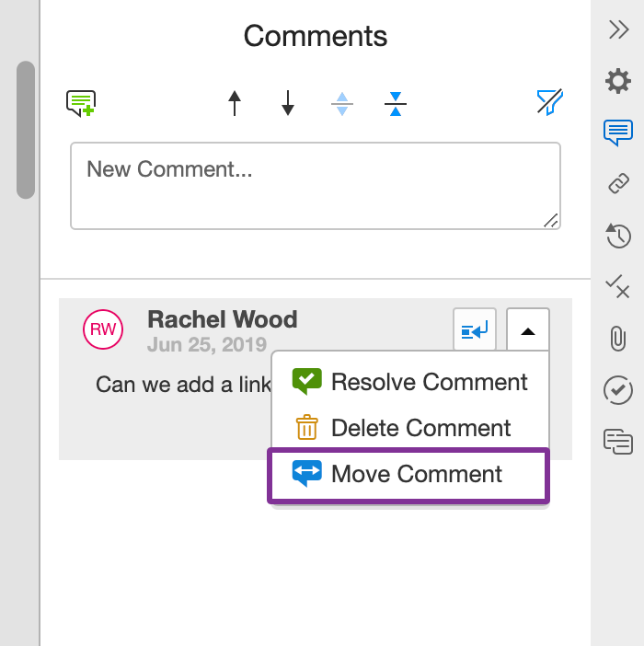
Task: Click the RW avatar circle
Action: [103, 329]
